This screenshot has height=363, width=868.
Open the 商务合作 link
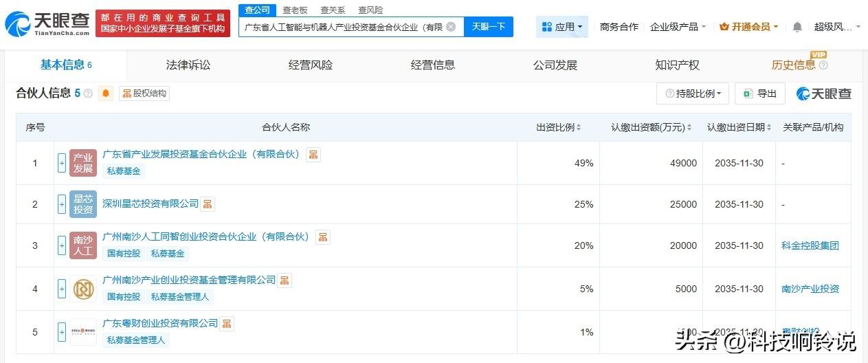(x=619, y=27)
